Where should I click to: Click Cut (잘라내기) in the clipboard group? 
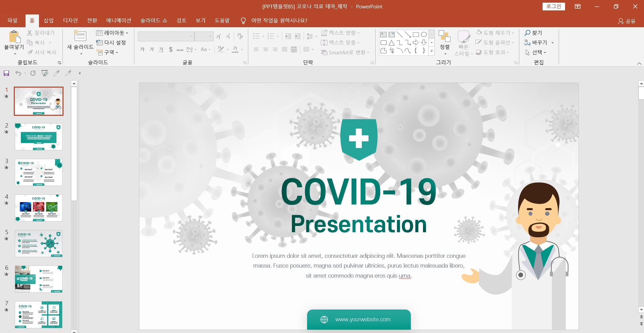(41, 33)
